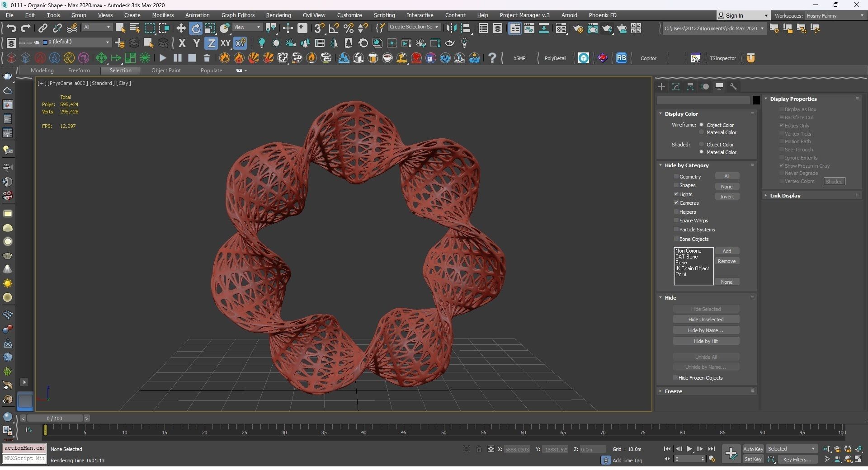Viewport: 868px width, 470px height.
Task: Activate the Select and Rotate tool
Action: point(196,28)
